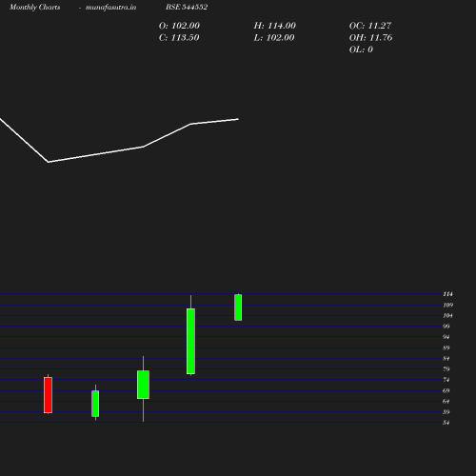Click the 59 price axis label
Screen dimensions: 476x476
coord(446,412)
